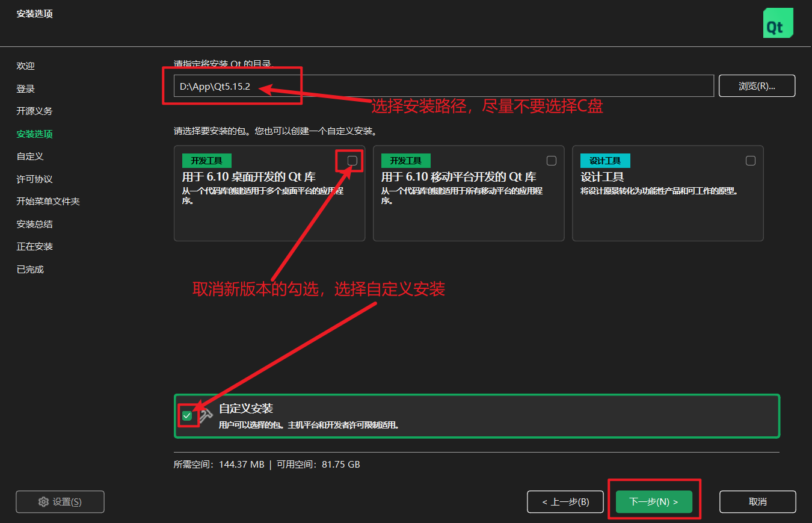Select the 开源义务 step in sidebar
This screenshot has height=523, width=812.
coord(35,111)
